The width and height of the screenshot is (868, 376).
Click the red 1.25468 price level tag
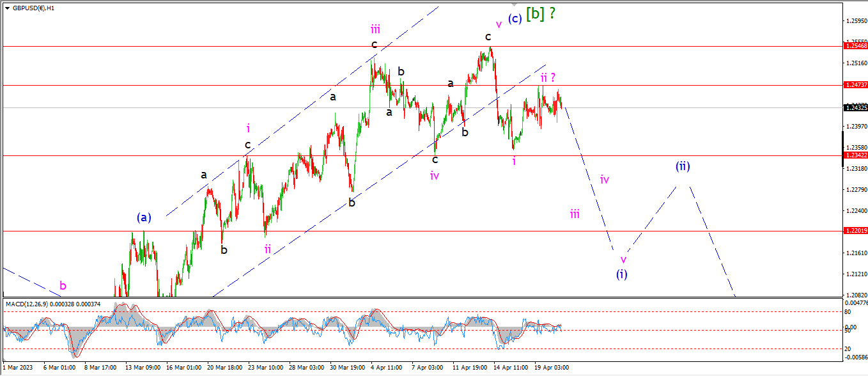[x=855, y=45]
